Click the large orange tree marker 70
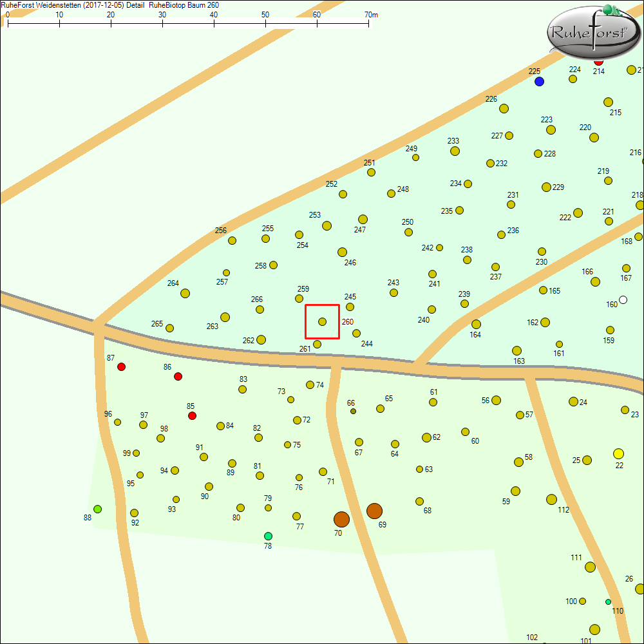This screenshot has width=644, height=644. (x=341, y=518)
